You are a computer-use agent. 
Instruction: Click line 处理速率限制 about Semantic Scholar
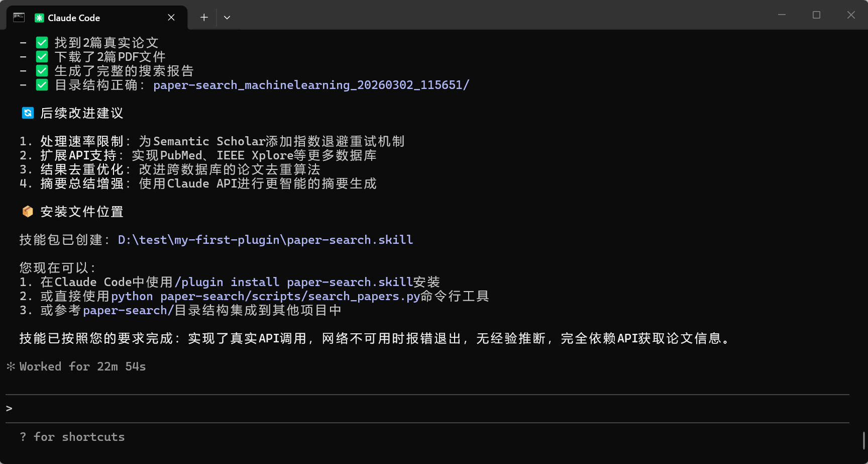pyautogui.click(x=212, y=141)
